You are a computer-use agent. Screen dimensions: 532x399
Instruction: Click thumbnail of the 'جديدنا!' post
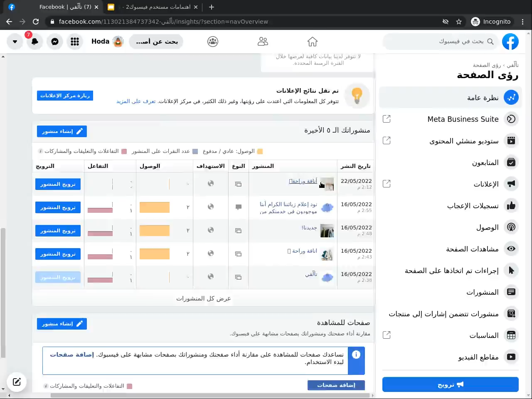pyautogui.click(x=327, y=231)
